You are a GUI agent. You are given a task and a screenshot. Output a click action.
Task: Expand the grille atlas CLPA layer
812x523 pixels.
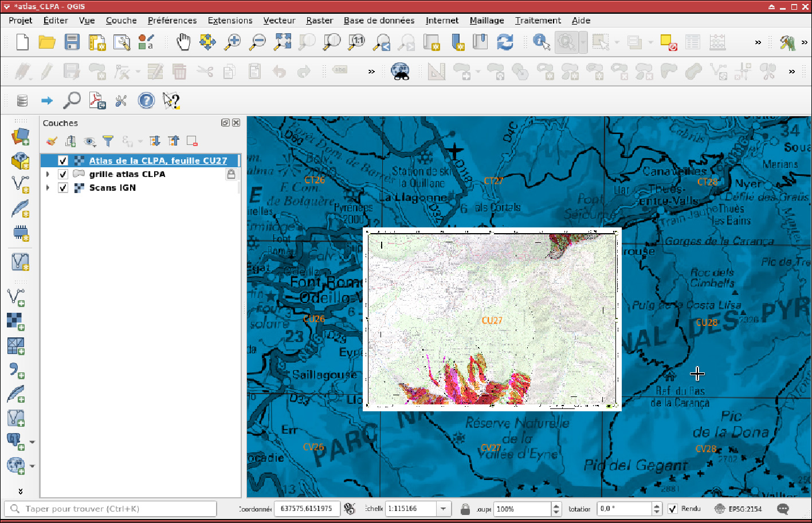click(x=48, y=174)
